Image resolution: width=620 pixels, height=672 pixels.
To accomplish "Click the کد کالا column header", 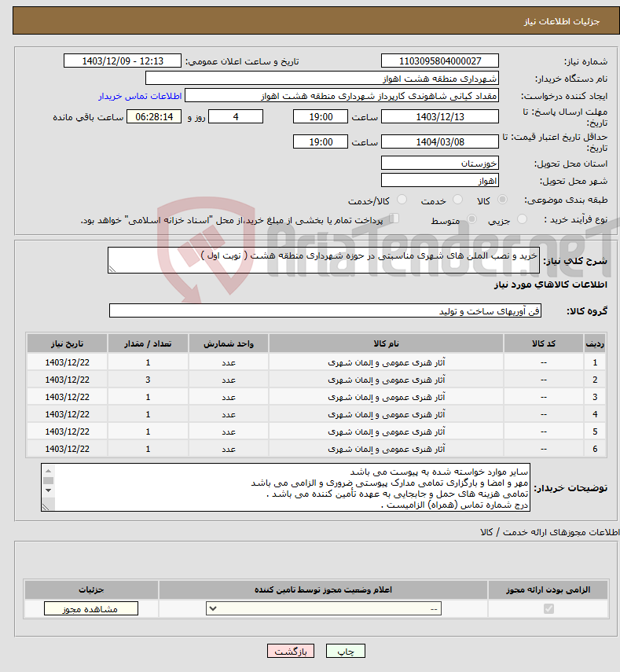I will point(543,343).
